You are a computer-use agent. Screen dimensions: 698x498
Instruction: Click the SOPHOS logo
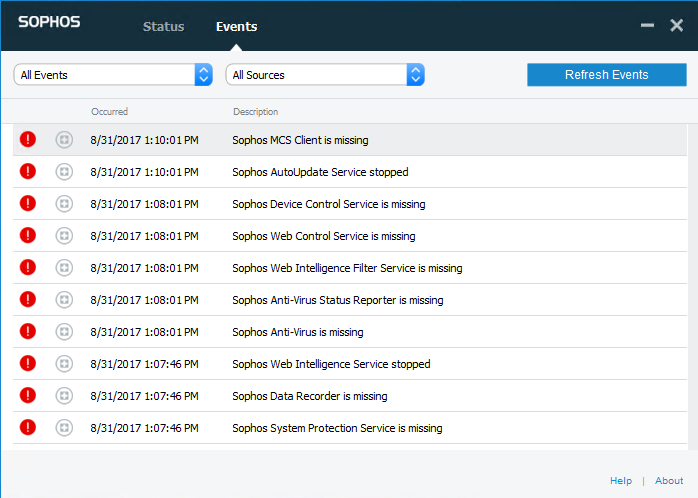tap(49, 22)
